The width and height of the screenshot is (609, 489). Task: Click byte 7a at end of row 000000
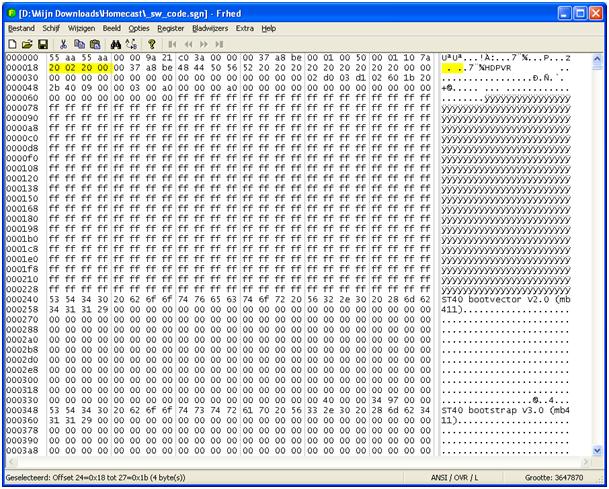(x=425, y=57)
